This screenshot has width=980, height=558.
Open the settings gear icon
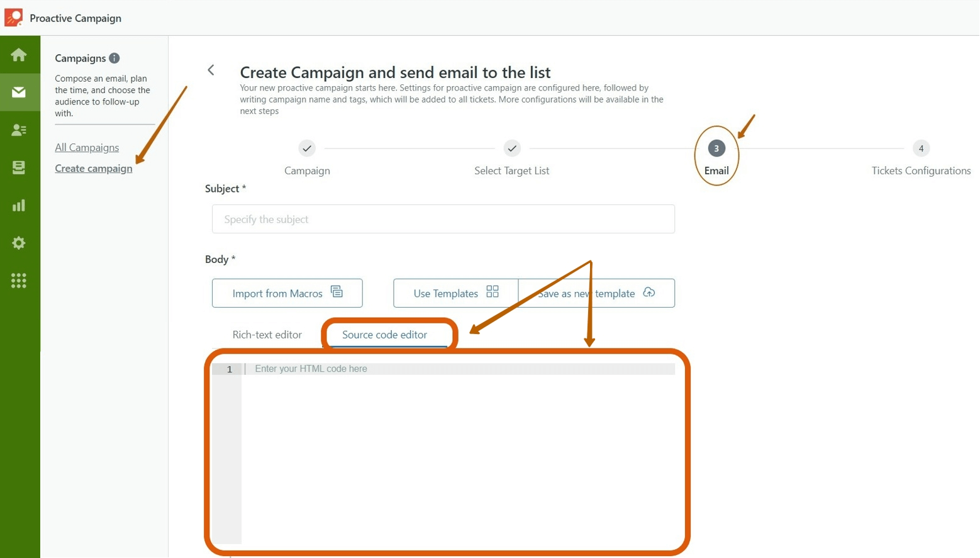click(x=19, y=243)
